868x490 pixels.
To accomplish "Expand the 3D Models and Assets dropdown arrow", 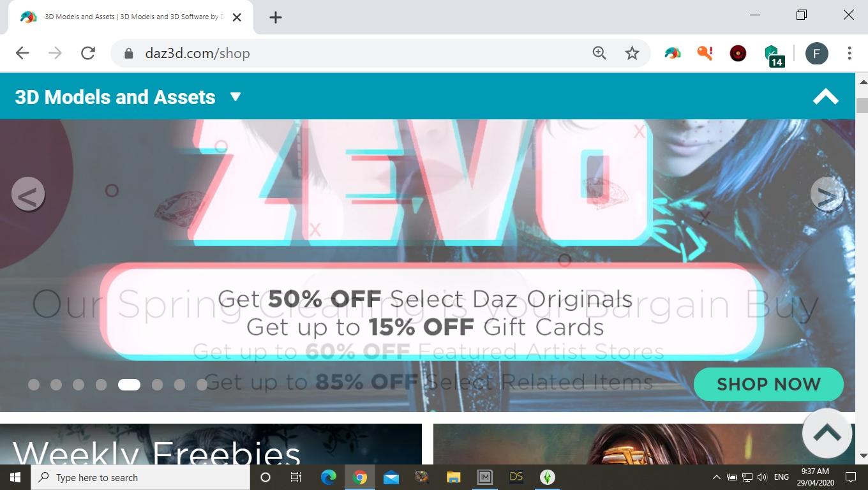I will tap(236, 96).
